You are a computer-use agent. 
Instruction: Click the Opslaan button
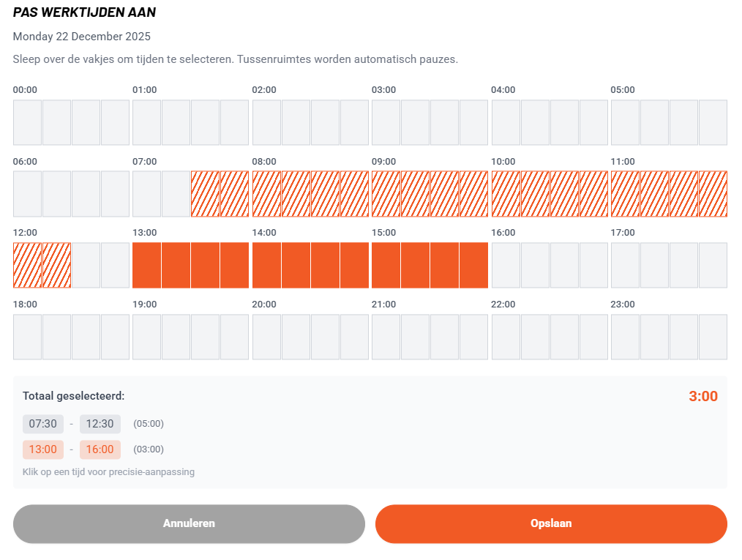click(551, 523)
